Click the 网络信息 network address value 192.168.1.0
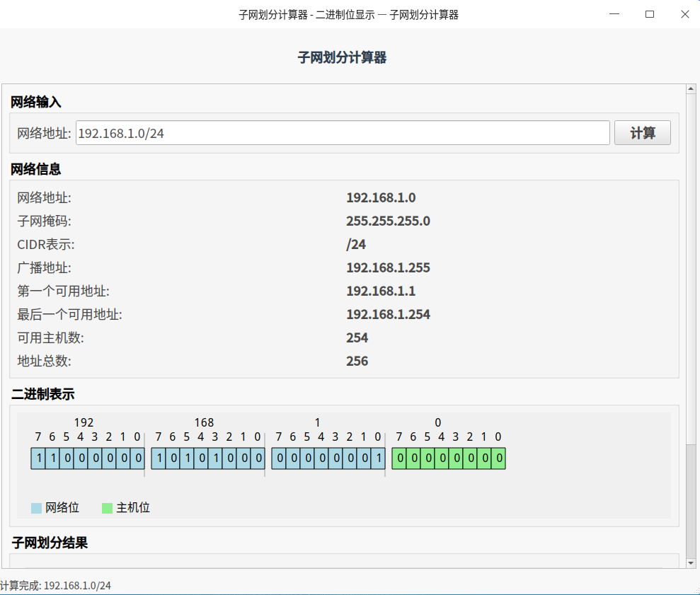The width and height of the screenshot is (700, 595). coord(381,197)
